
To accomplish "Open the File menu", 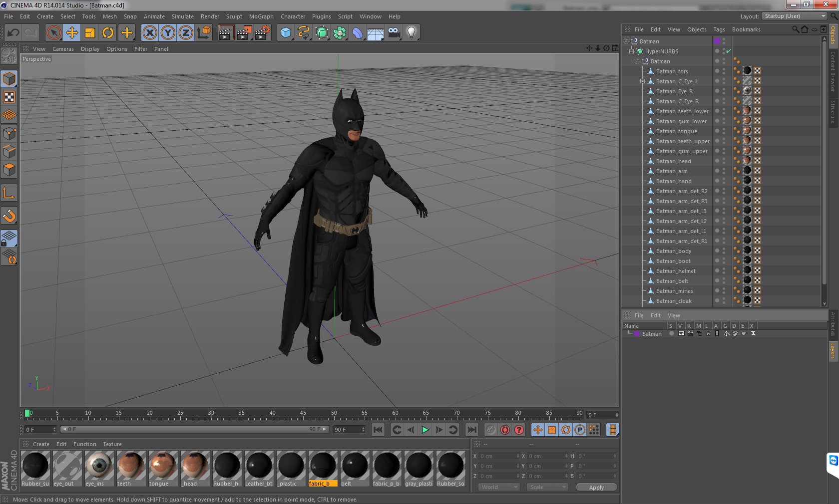I will click(8, 16).
